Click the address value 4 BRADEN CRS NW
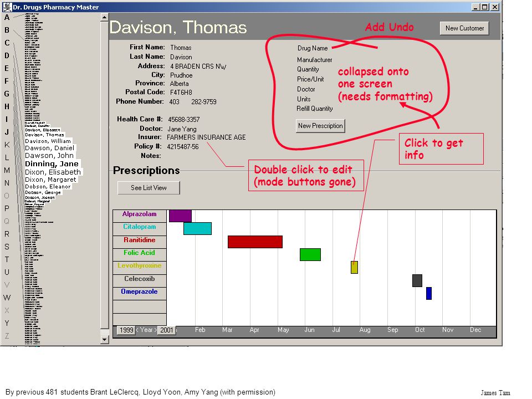 click(198, 66)
